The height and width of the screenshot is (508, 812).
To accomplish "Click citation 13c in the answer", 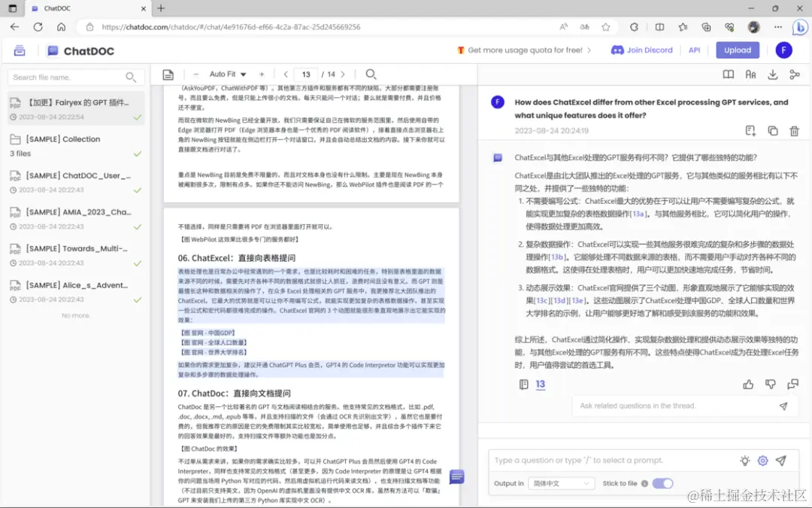I will 541,300.
